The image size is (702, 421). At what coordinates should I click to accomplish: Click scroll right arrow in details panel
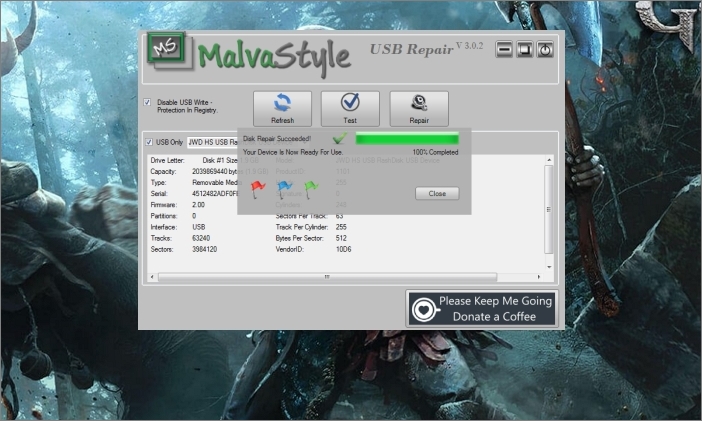(538, 277)
